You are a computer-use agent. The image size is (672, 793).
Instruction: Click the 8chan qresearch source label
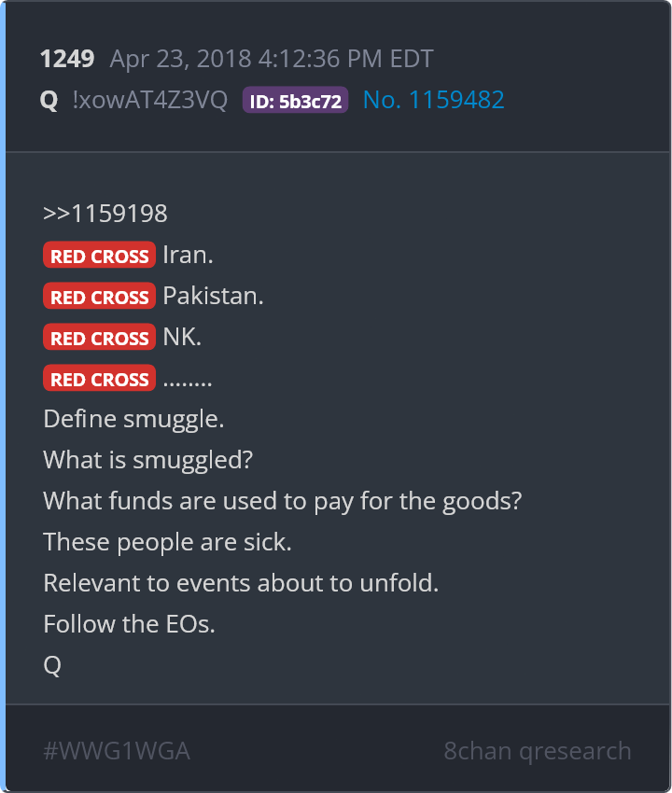[x=538, y=751]
